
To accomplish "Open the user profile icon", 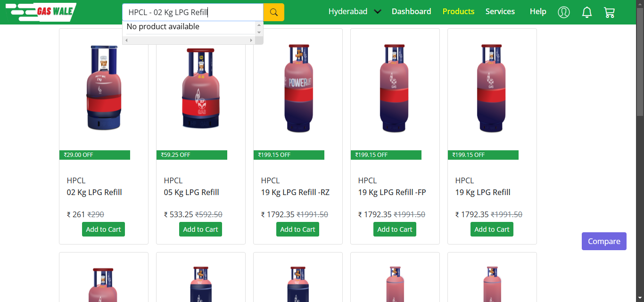I will [x=563, y=12].
